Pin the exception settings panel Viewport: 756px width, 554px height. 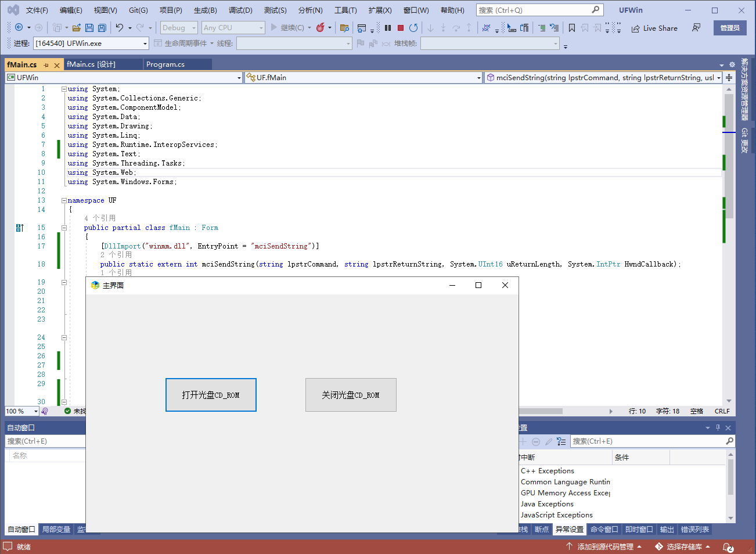point(718,427)
